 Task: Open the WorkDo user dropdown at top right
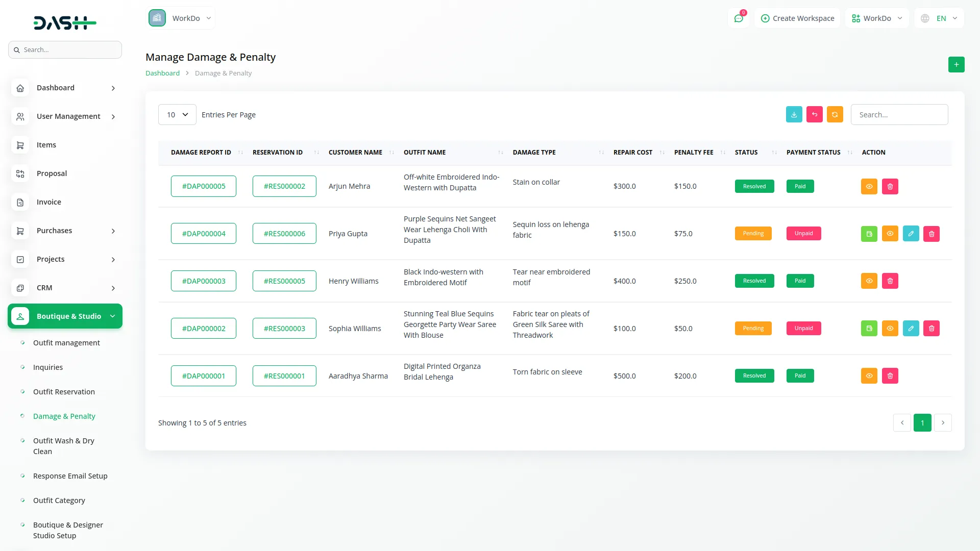[x=877, y=18]
